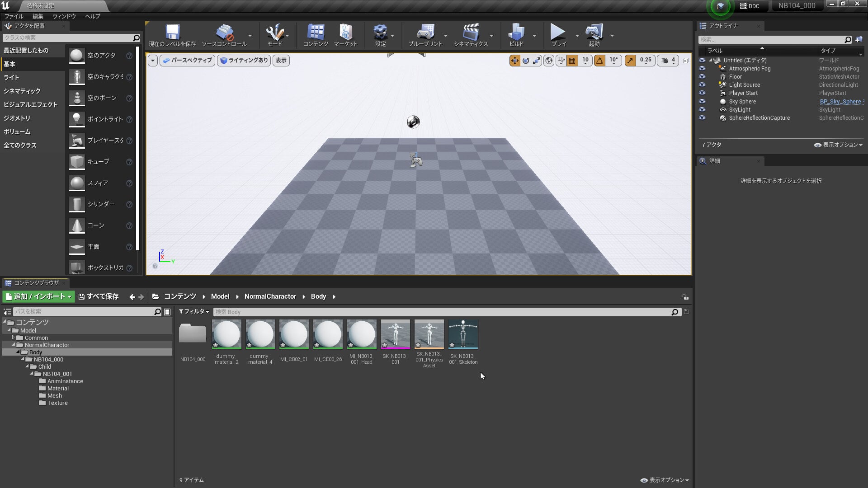Toggle visibility of Sky Sphere actor
868x488 pixels.
pos(702,102)
